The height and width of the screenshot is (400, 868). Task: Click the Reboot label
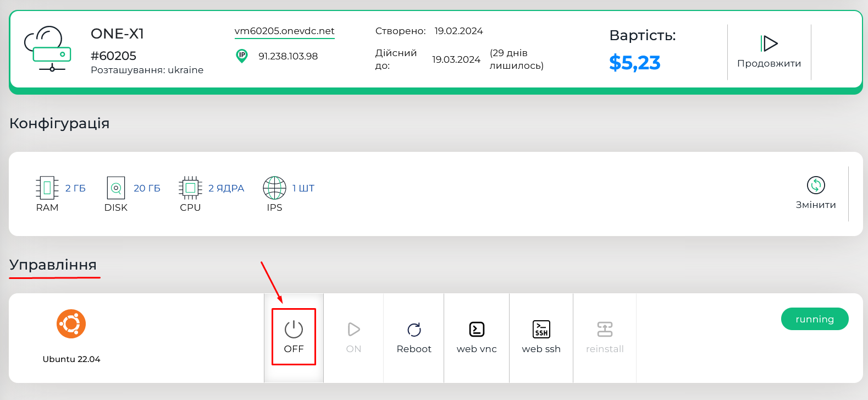(x=414, y=349)
